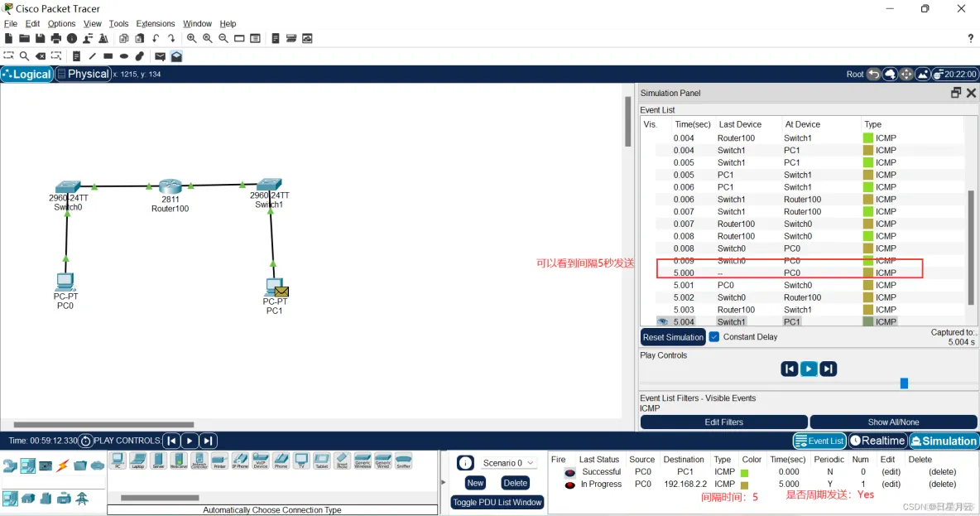
Task: Click the Edit Filters button
Action: tap(723, 422)
